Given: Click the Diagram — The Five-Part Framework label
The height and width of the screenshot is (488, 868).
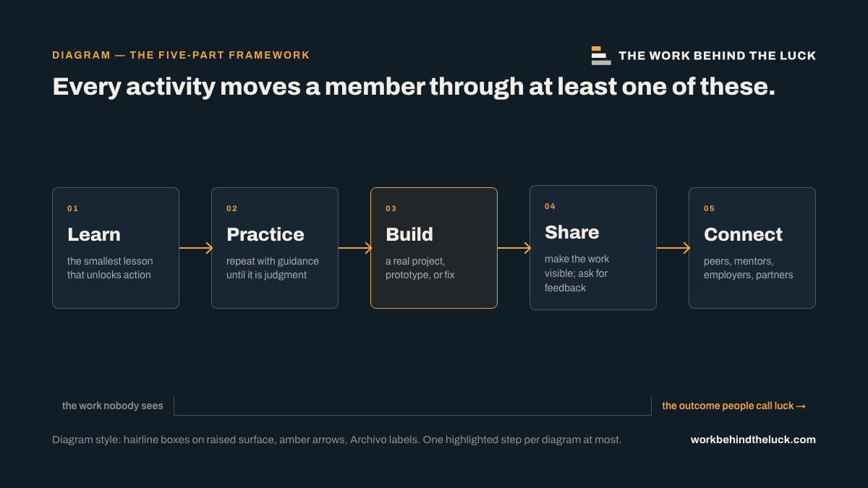Looking at the screenshot, I should [181, 55].
